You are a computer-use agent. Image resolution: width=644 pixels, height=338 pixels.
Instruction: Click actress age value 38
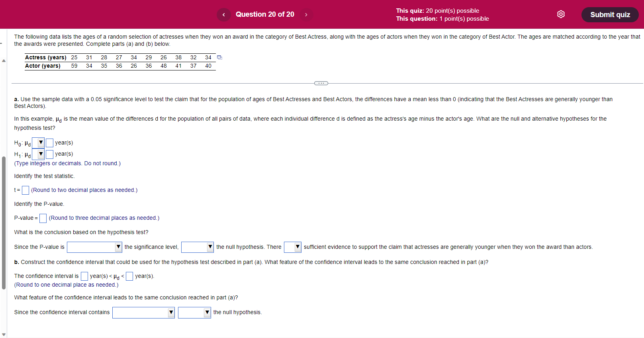click(178, 57)
